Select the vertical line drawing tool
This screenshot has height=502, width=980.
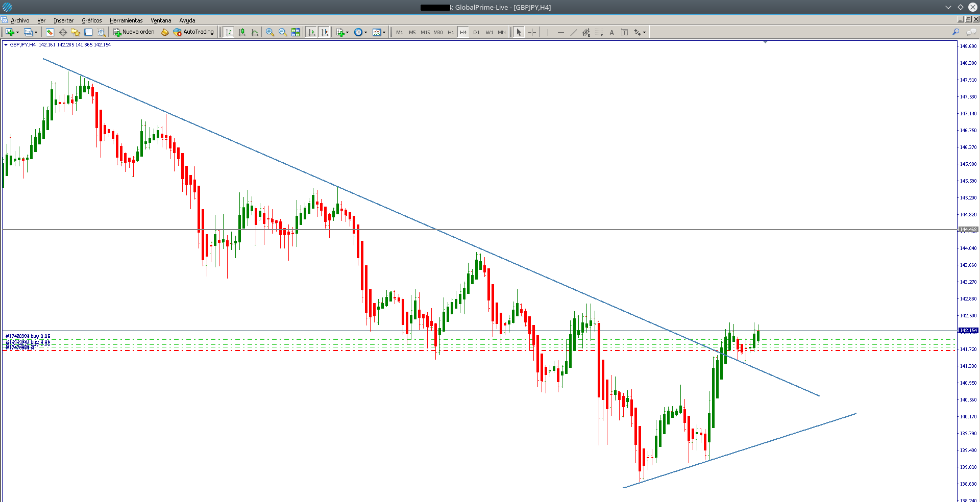coord(548,32)
